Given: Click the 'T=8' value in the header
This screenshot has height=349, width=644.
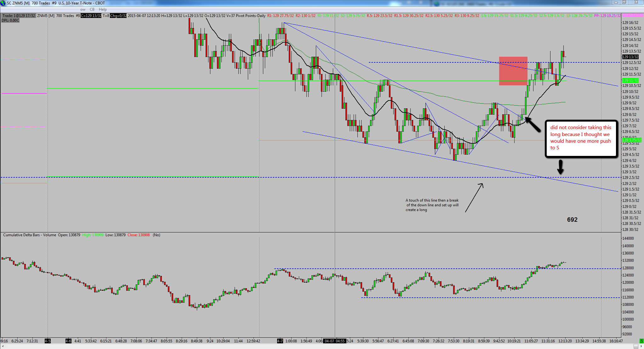Looking at the screenshot, I should (x=106, y=16).
